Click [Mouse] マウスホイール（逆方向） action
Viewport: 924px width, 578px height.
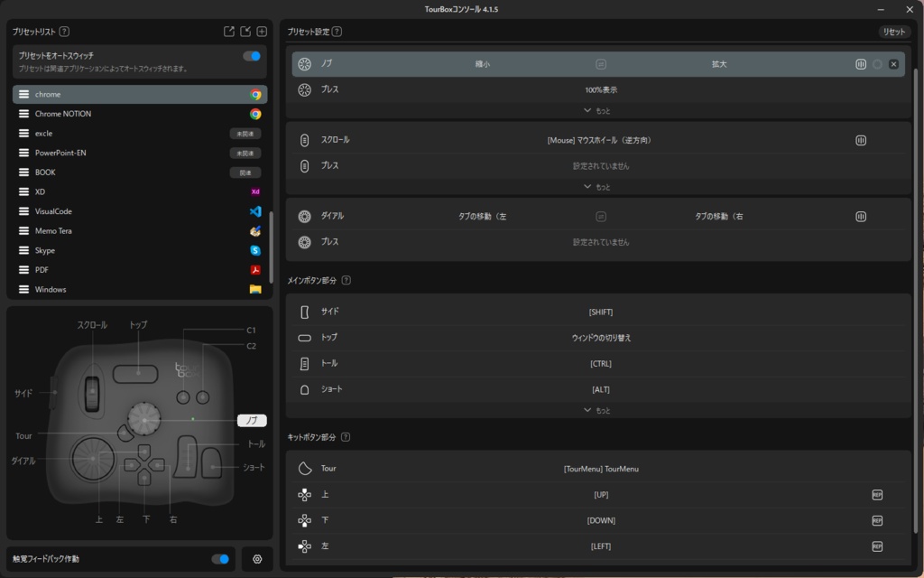tap(600, 140)
